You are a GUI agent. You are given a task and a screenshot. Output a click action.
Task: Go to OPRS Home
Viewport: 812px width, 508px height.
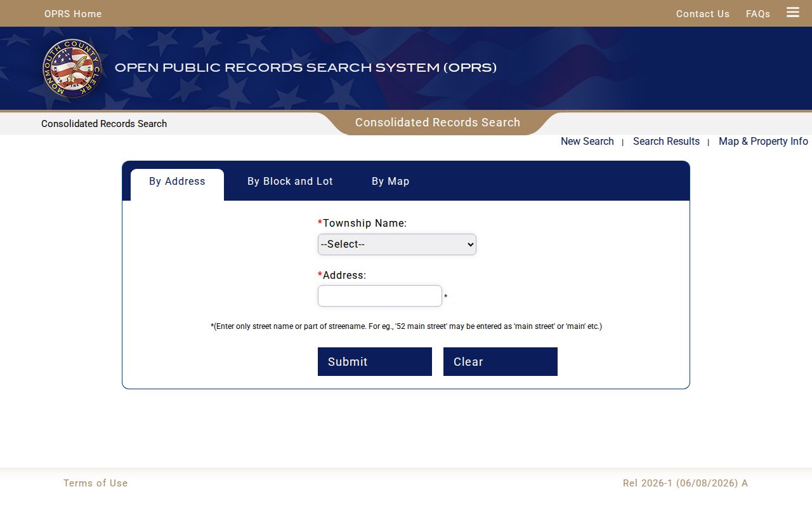(x=73, y=14)
